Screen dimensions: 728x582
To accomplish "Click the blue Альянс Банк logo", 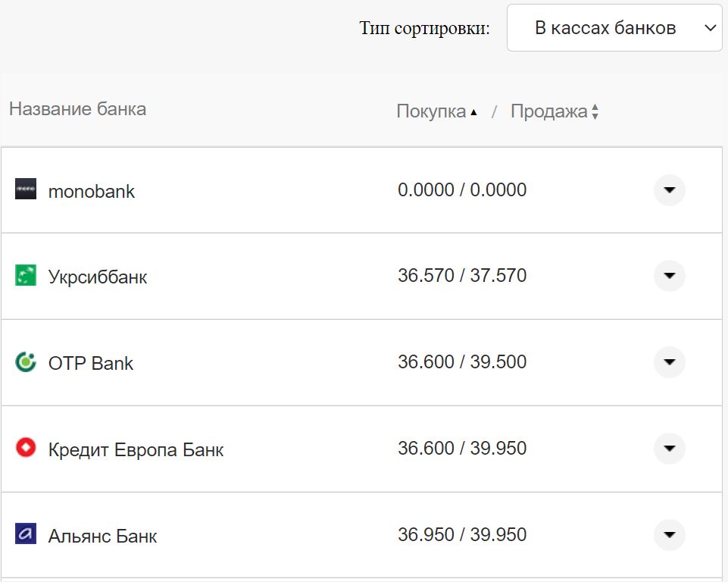I will coord(27,535).
